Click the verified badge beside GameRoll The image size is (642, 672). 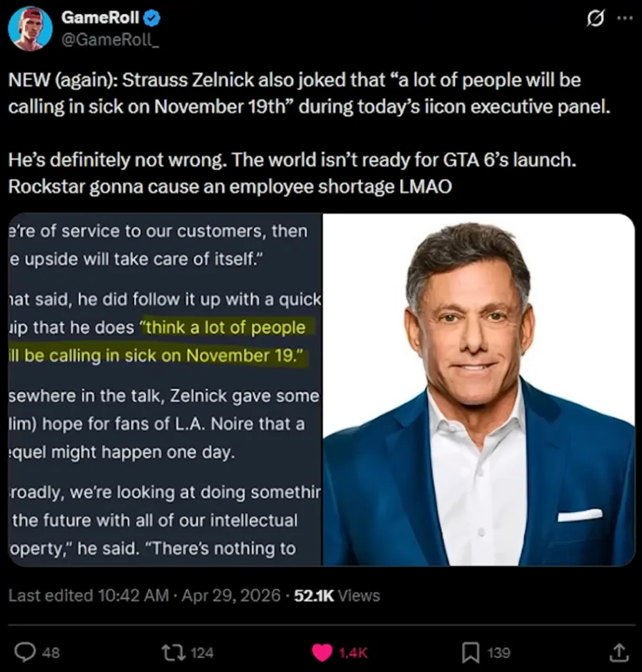coord(150,18)
